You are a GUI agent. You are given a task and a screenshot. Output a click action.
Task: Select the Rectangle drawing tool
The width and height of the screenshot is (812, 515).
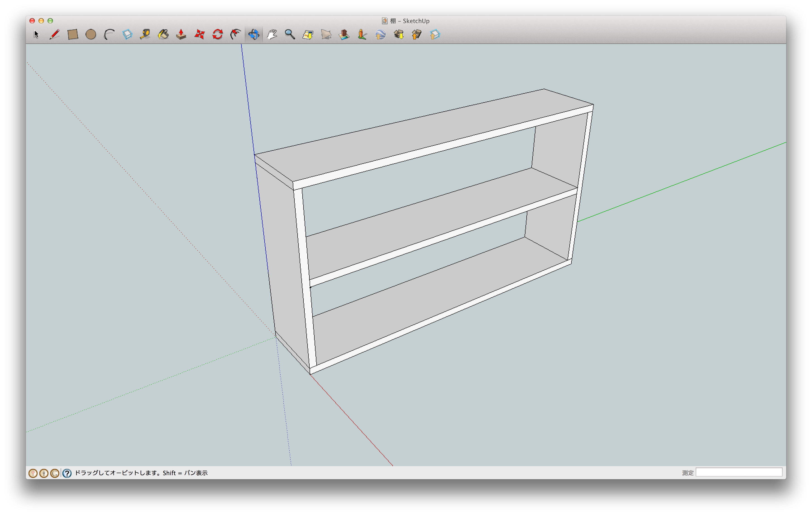pos(73,34)
